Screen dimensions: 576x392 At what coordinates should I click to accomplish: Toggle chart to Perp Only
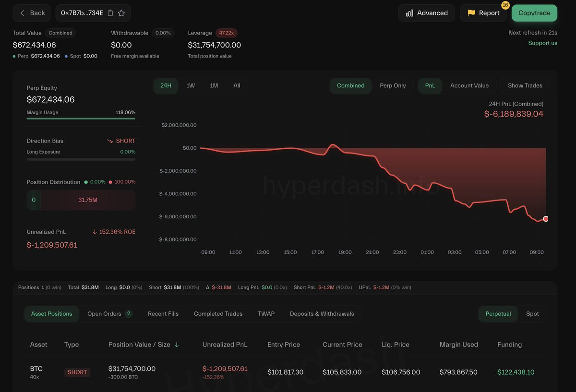(x=393, y=85)
